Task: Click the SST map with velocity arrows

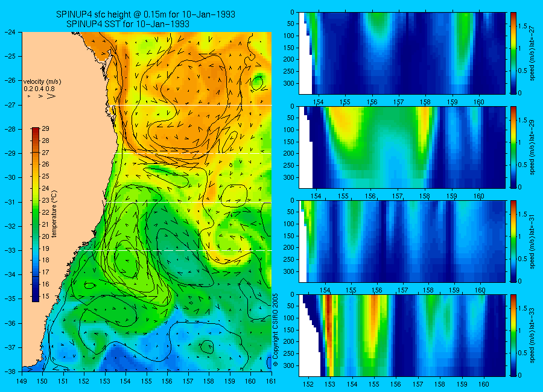Action: pos(147,202)
